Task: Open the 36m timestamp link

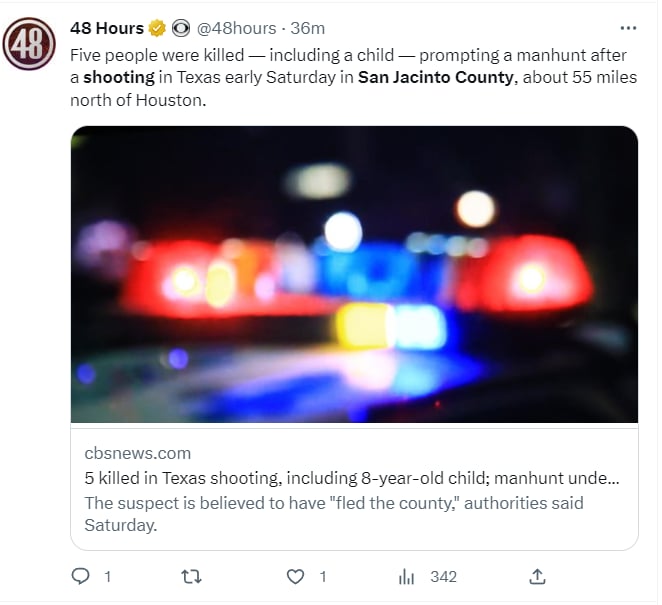Action: (307, 28)
